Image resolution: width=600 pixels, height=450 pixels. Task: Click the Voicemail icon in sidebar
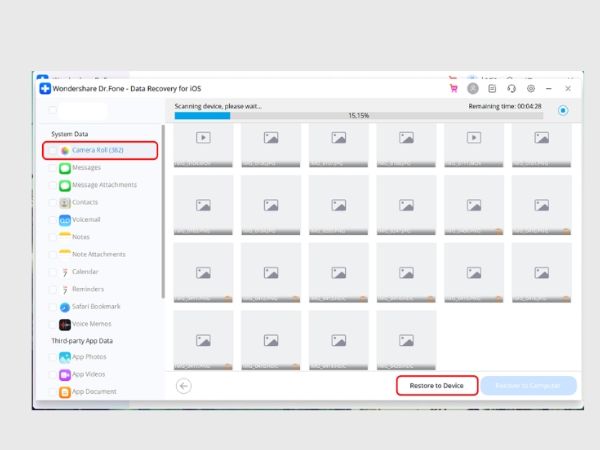[65, 220]
